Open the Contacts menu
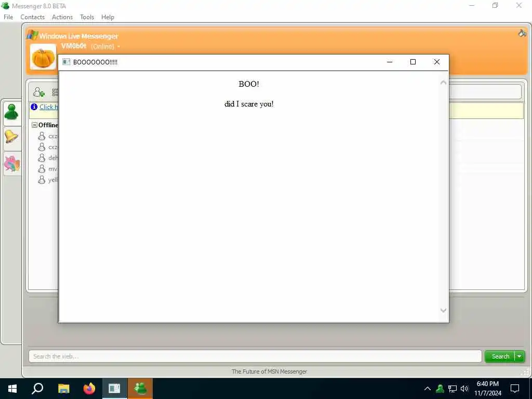Viewport: 532px width, 399px height. coord(32,17)
